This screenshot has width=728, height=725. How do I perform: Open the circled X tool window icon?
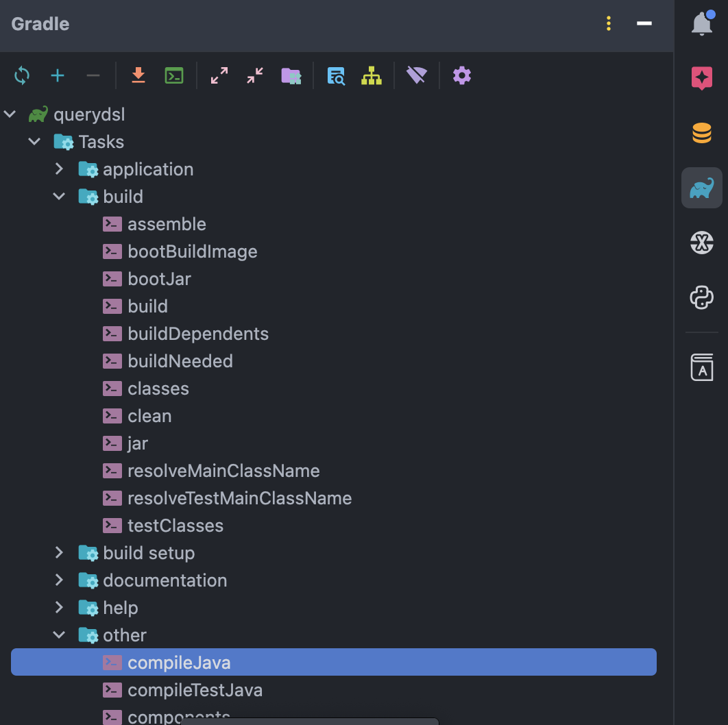702,243
